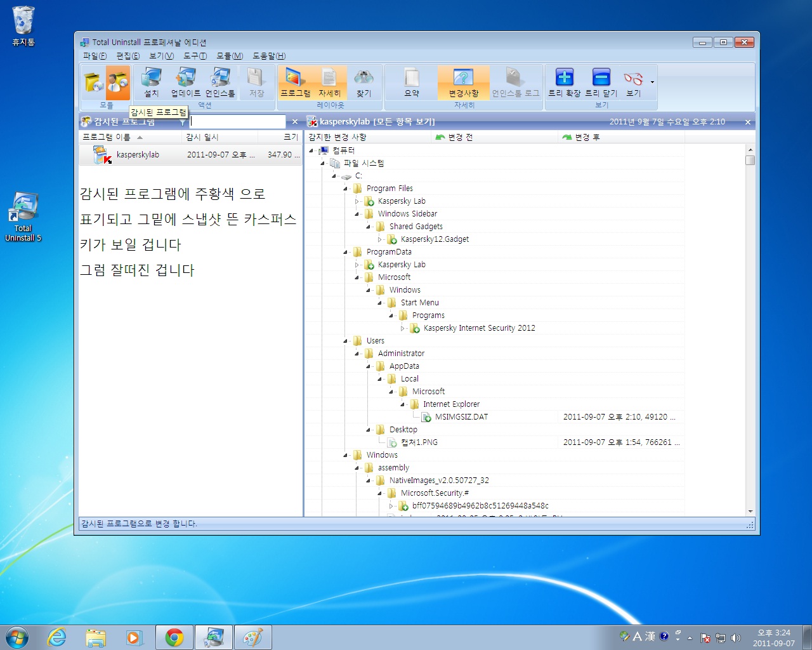Click the 저장 (save) toolbar icon
This screenshot has width=812, height=650.
click(x=256, y=83)
